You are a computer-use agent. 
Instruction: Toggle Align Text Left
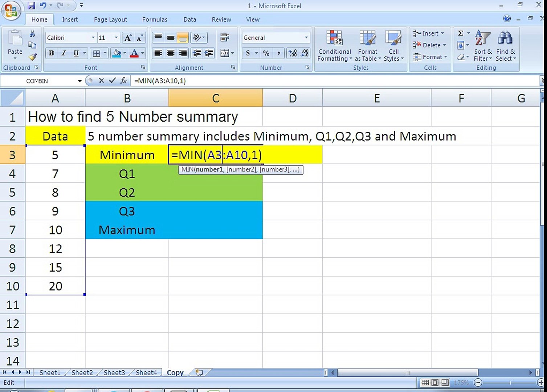pos(158,53)
